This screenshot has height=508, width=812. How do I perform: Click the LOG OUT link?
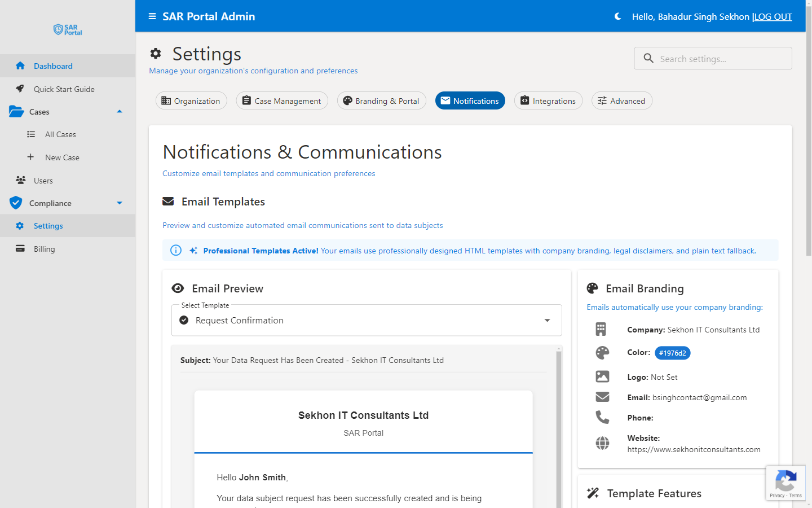coord(773,16)
